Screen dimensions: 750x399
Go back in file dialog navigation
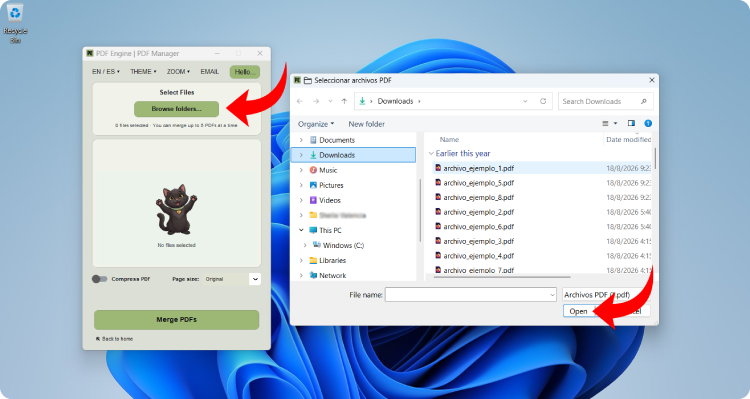click(300, 101)
